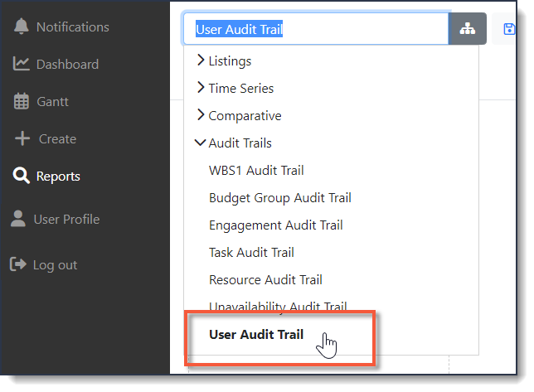Click the hierarchy tree button beside report field
The height and width of the screenshot is (392, 534).
click(468, 28)
